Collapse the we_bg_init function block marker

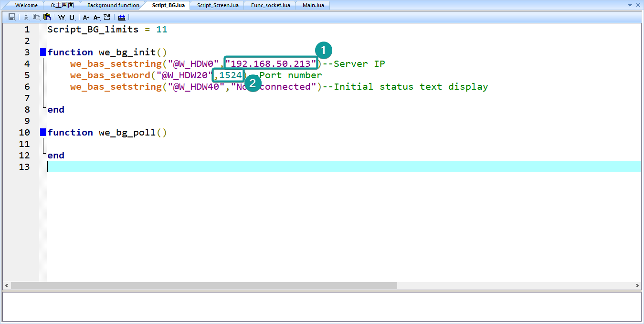42,52
